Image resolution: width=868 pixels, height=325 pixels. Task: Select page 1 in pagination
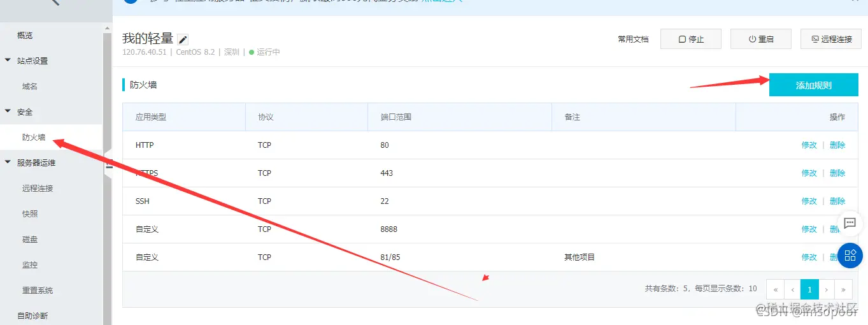[x=809, y=289]
